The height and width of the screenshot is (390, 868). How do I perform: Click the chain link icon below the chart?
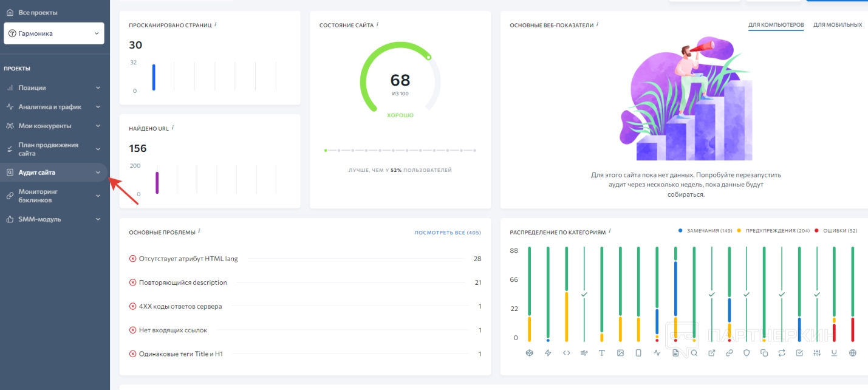(x=730, y=353)
